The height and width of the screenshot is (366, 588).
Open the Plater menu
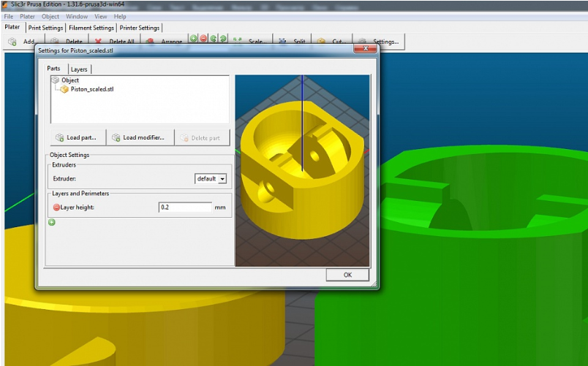pos(27,17)
